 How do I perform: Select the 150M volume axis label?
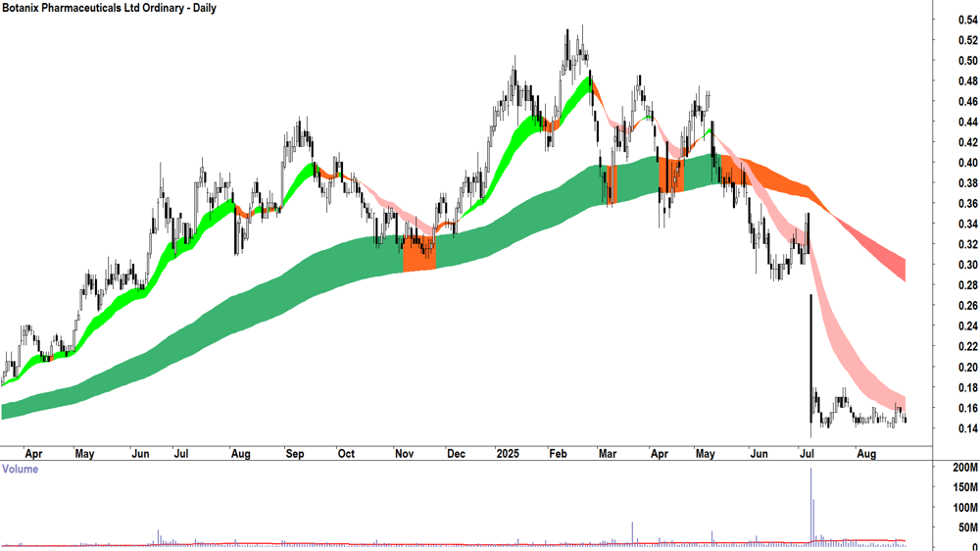click(x=965, y=487)
